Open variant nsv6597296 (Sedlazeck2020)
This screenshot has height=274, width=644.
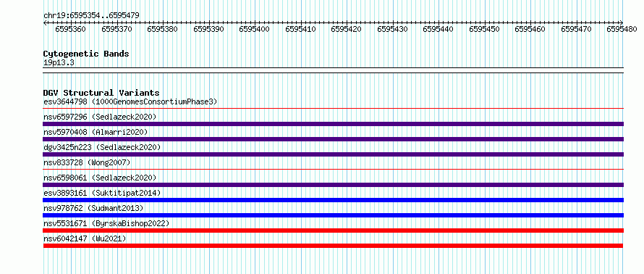click(x=100, y=117)
